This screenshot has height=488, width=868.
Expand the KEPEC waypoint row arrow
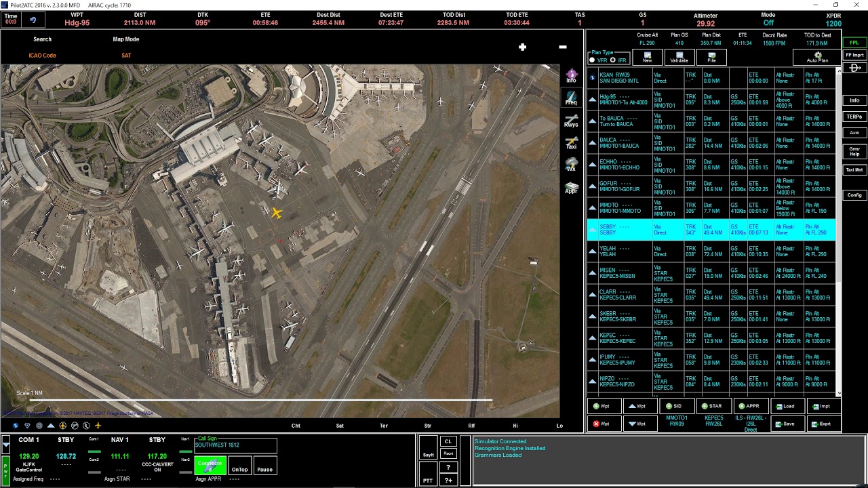[592, 338]
